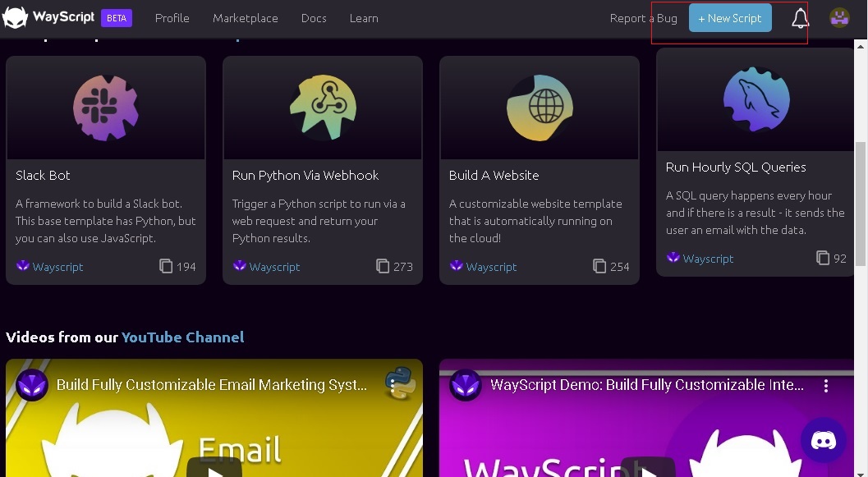The height and width of the screenshot is (477, 868).
Task: Click Wayscript author icon on Build A Website card
Action: coord(456,266)
